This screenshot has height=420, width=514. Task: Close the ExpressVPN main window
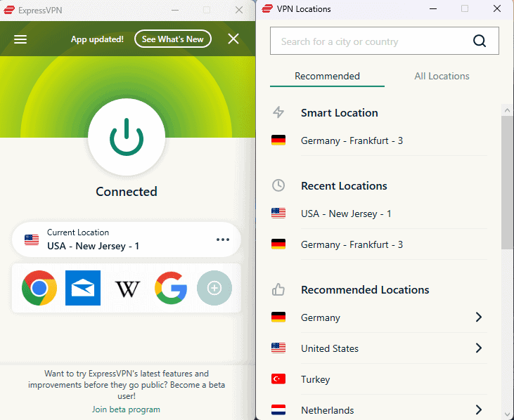point(239,10)
